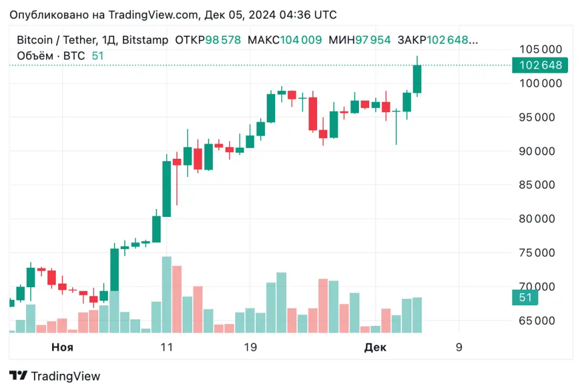Click the published-on TradingView.com header text

tap(173, 15)
